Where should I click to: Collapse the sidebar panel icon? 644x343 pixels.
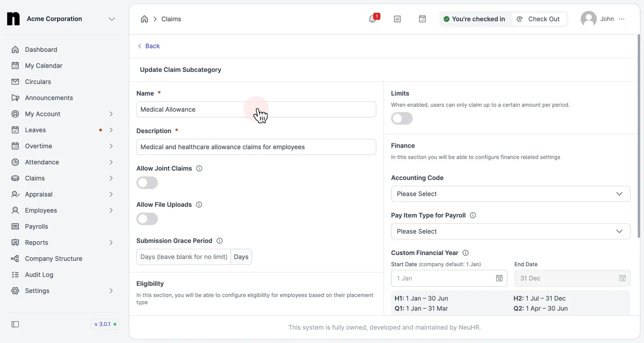(x=15, y=324)
